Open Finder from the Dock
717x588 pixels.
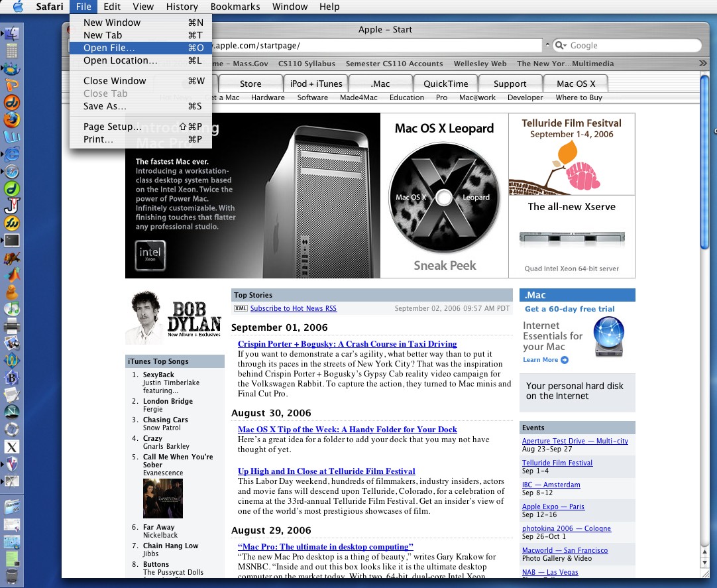point(11,33)
